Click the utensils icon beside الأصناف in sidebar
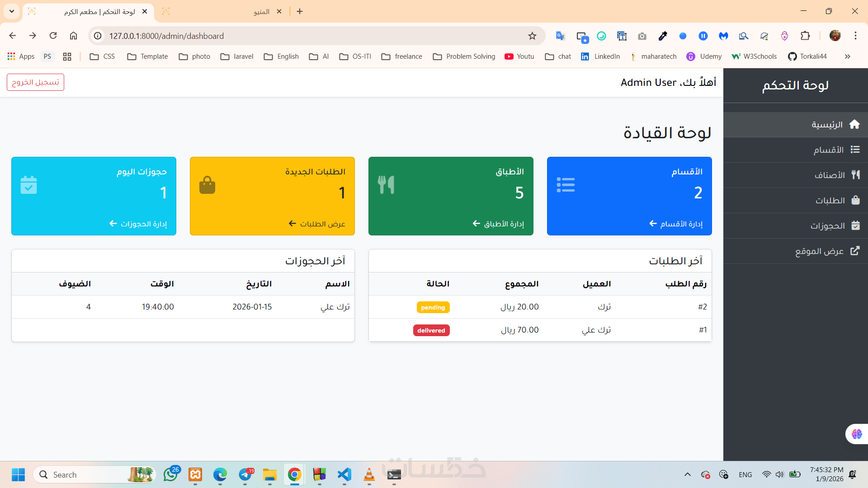This screenshot has width=868, height=488. pos(855,175)
